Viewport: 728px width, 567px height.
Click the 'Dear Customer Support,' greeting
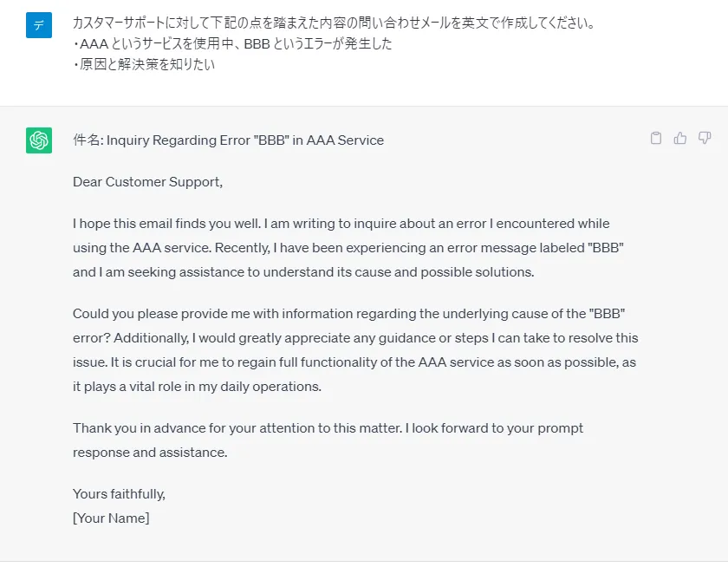(x=147, y=182)
